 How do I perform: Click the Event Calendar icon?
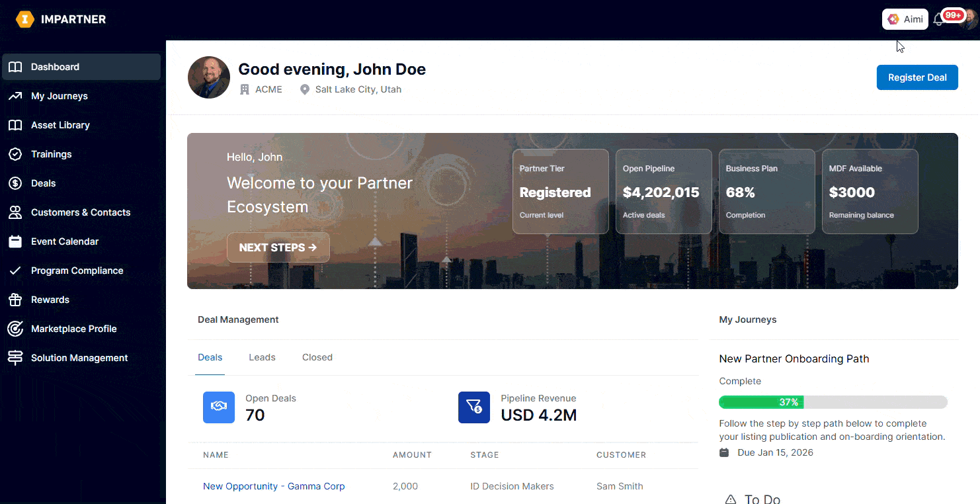coord(15,241)
